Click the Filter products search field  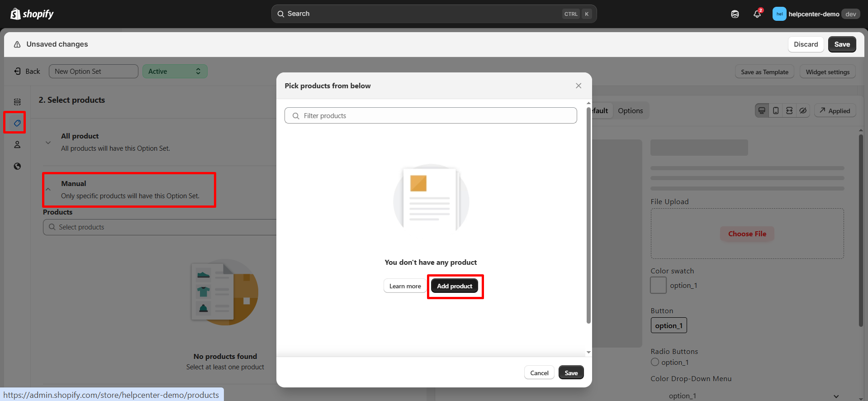[x=431, y=116]
